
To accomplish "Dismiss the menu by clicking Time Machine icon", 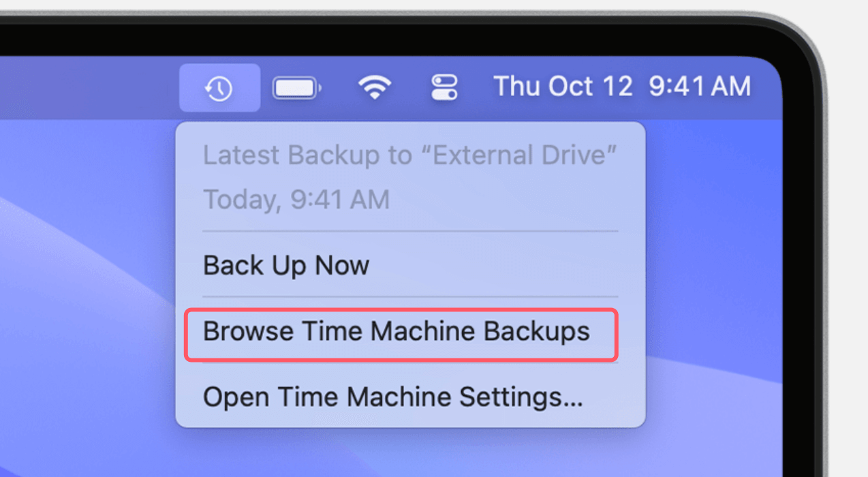I will [219, 87].
